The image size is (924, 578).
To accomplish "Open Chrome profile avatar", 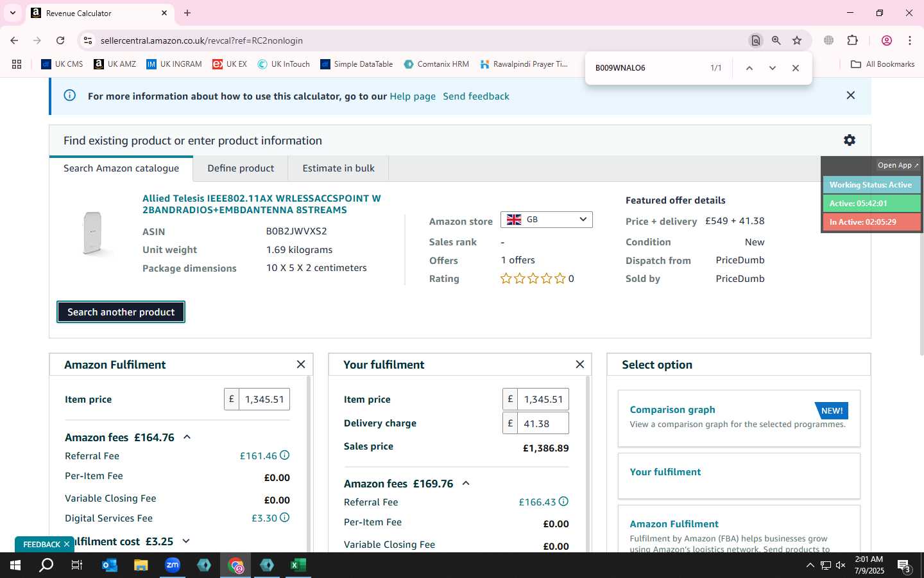I will point(887,40).
